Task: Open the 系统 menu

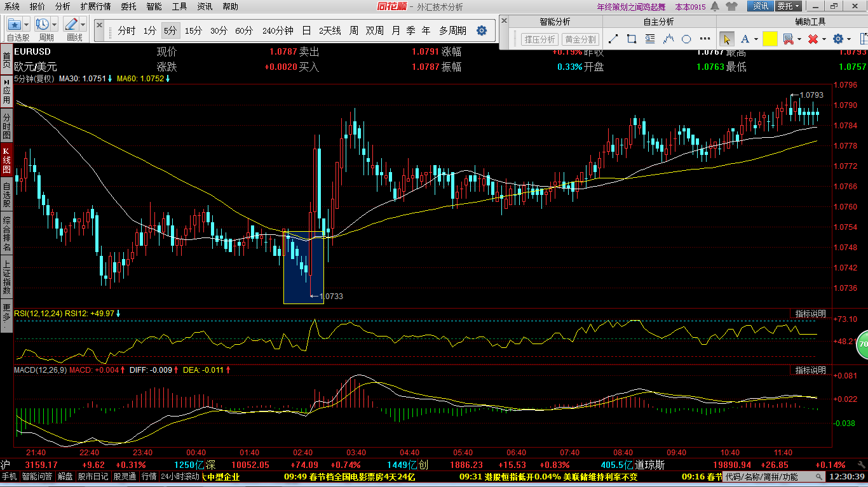Action: tap(12, 7)
